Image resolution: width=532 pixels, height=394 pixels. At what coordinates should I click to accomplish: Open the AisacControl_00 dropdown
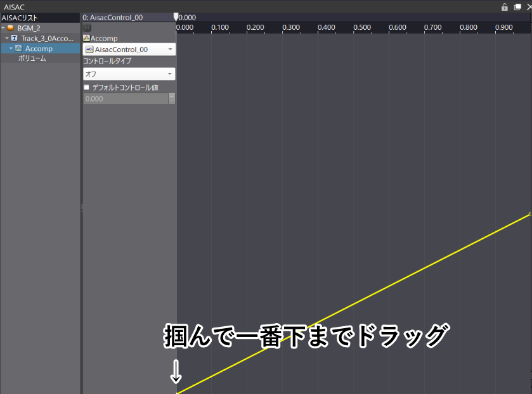[129, 49]
